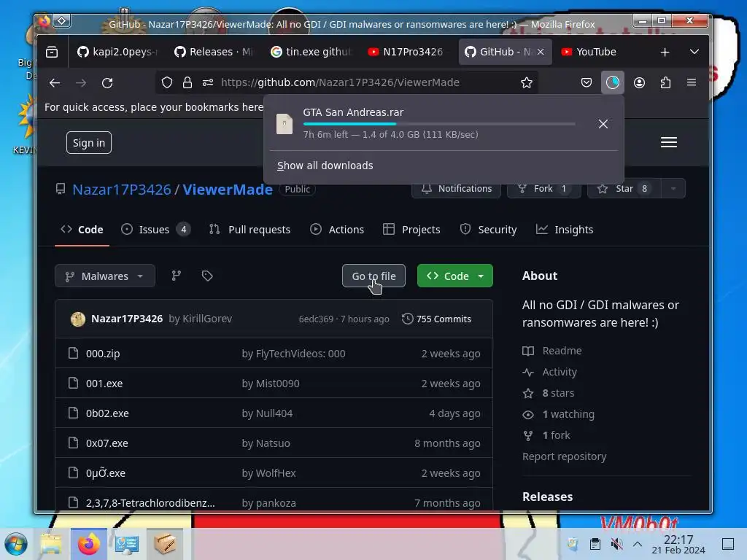The image size is (747, 560).
Task: Open the Issues tab
Action: (x=156, y=230)
